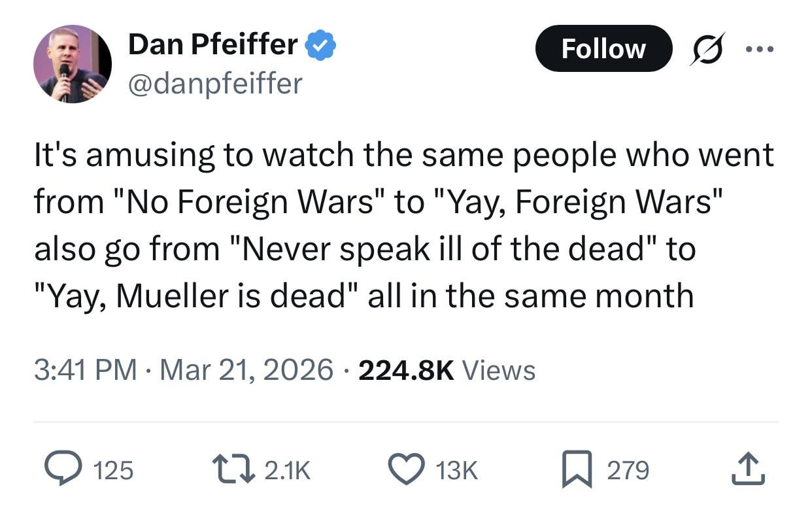The image size is (812, 508).
Task: Click the 125 replies count
Action: (x=113, y=470)
